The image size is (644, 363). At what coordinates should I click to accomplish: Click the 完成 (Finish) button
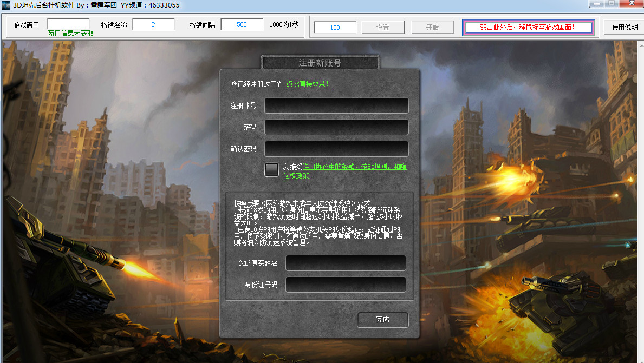(382, 320)
